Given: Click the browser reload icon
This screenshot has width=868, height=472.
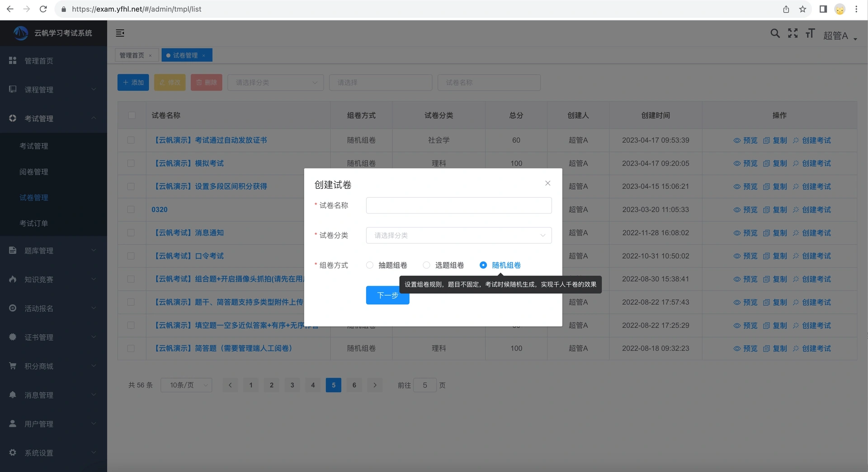Looking at the screenshot, I should (43, 9).
